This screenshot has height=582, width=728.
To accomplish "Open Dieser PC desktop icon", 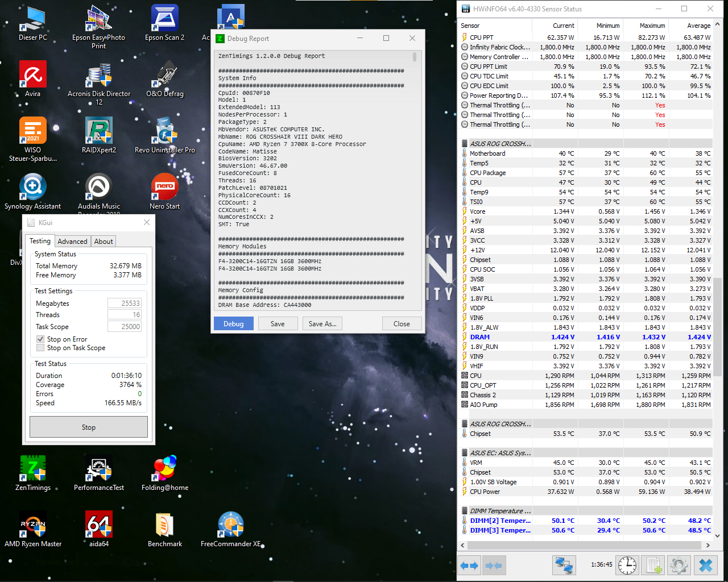I will click(33, 24).
